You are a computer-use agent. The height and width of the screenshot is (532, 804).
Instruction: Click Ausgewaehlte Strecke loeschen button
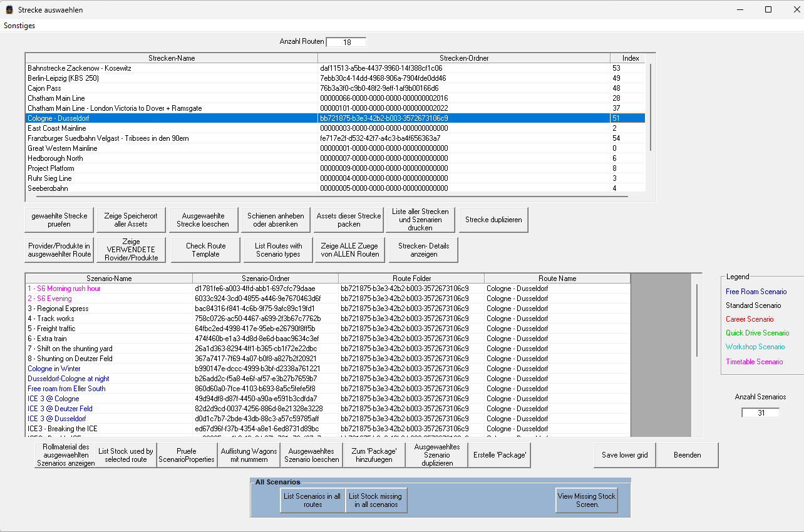pyautogui.click(x=203, y=220)
